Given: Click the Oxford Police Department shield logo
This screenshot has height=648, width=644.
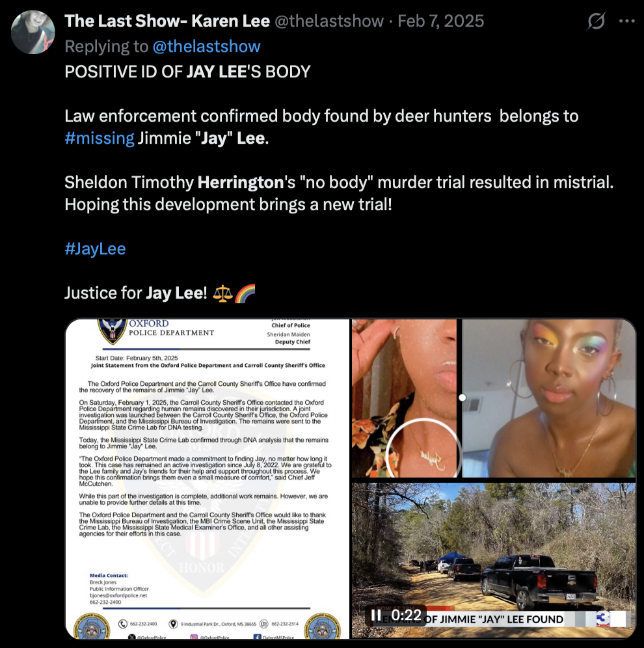Looking at the screenshot, I should (112, 331).
